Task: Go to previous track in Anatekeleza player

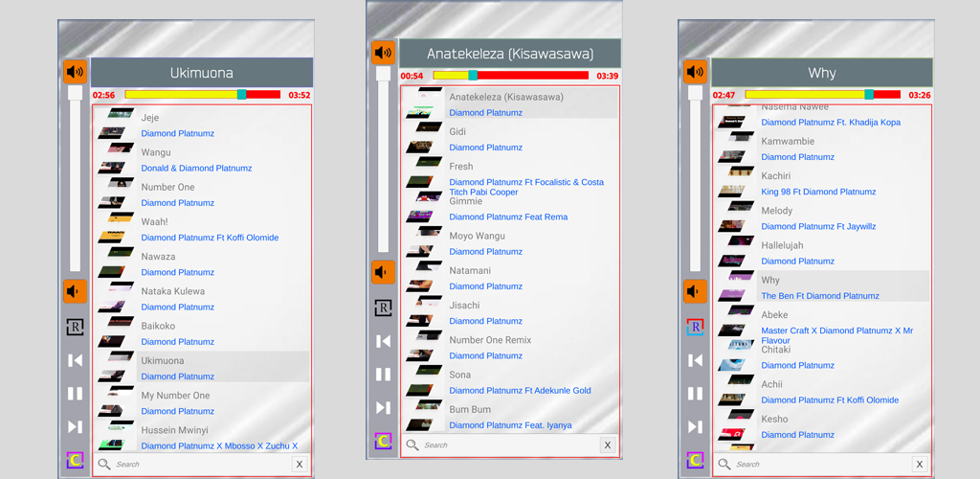Action: pos(383,341)
